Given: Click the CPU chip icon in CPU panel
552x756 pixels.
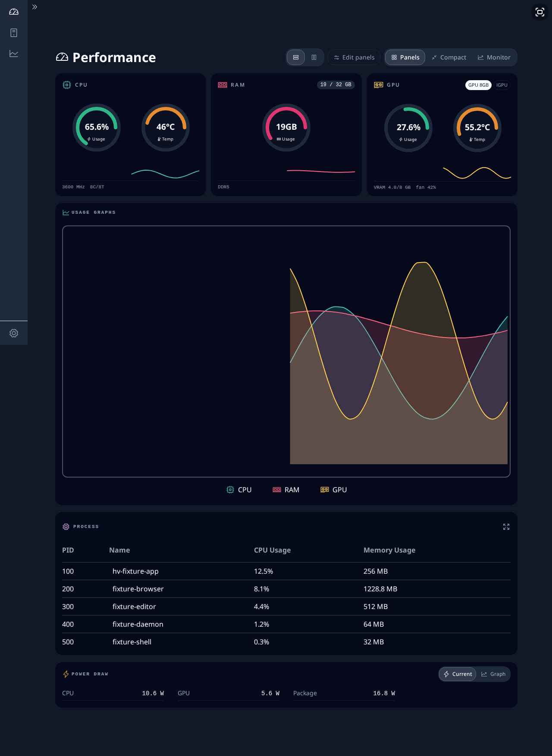Looking at the screenshot, I should click(67, 85).
